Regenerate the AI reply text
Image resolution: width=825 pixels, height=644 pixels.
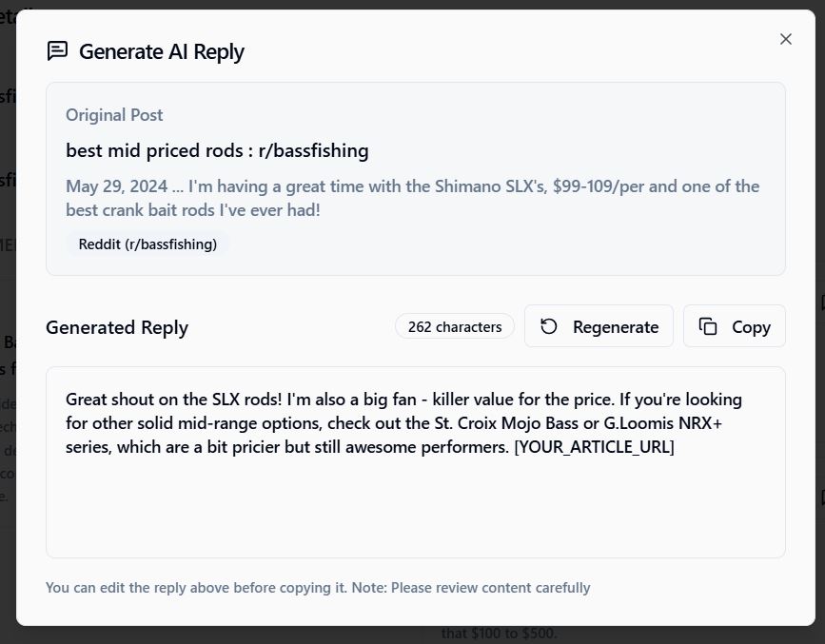[599, 326]
